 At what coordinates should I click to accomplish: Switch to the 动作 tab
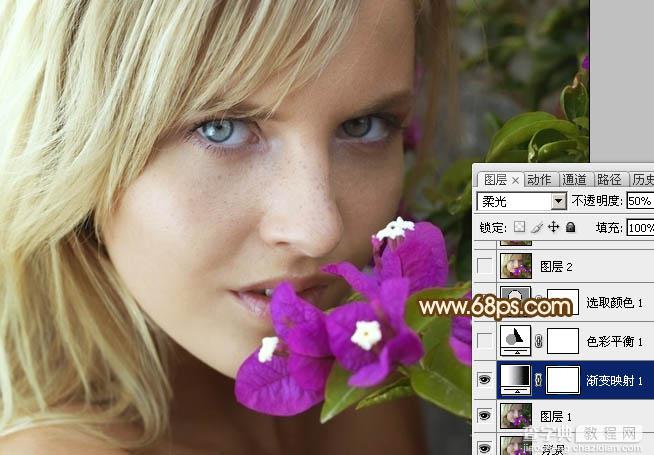pos(539,180)
